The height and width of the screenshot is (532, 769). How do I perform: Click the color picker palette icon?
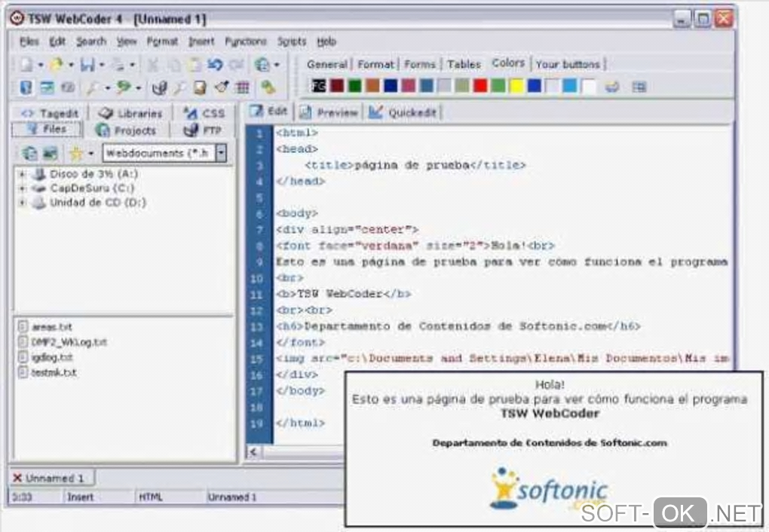(x=611, y=87)
